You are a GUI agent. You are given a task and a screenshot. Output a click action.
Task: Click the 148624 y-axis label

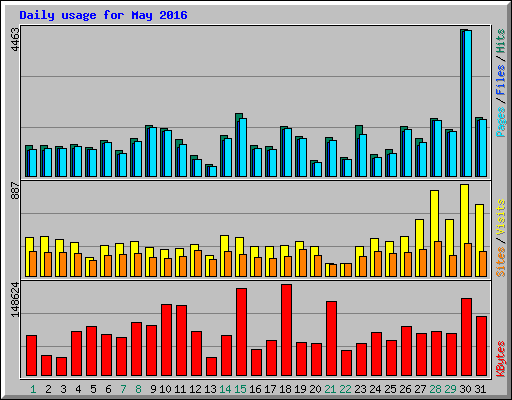(15, 300)
